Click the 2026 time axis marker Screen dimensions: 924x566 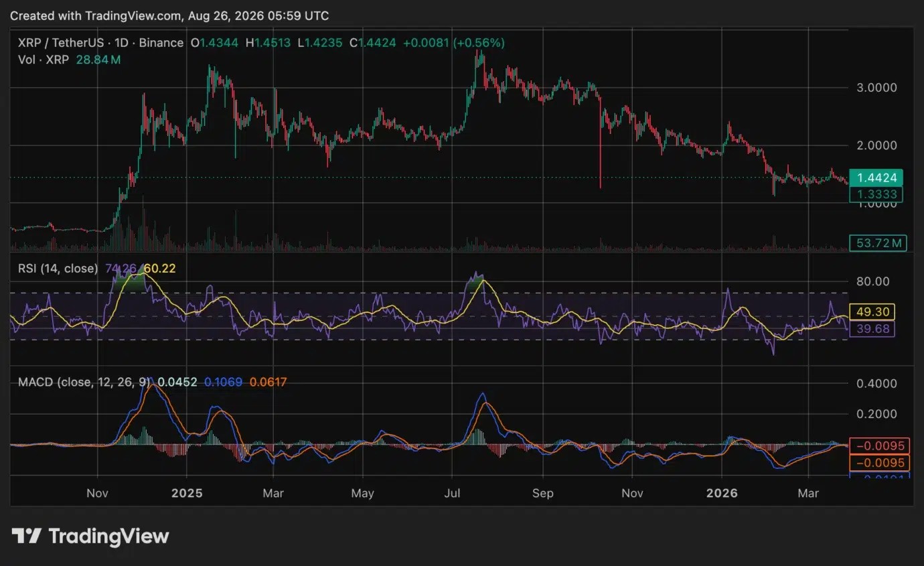point(722,493)
